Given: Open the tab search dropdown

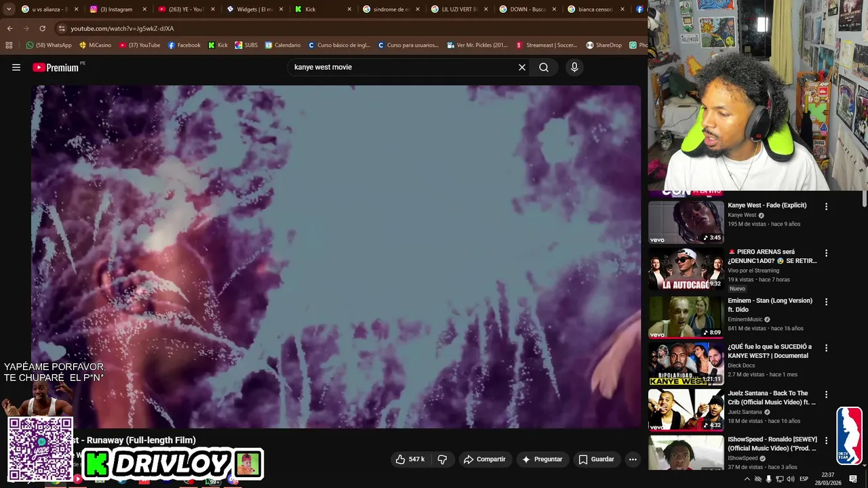Looking at the screenshot, I should click(9, 9).
